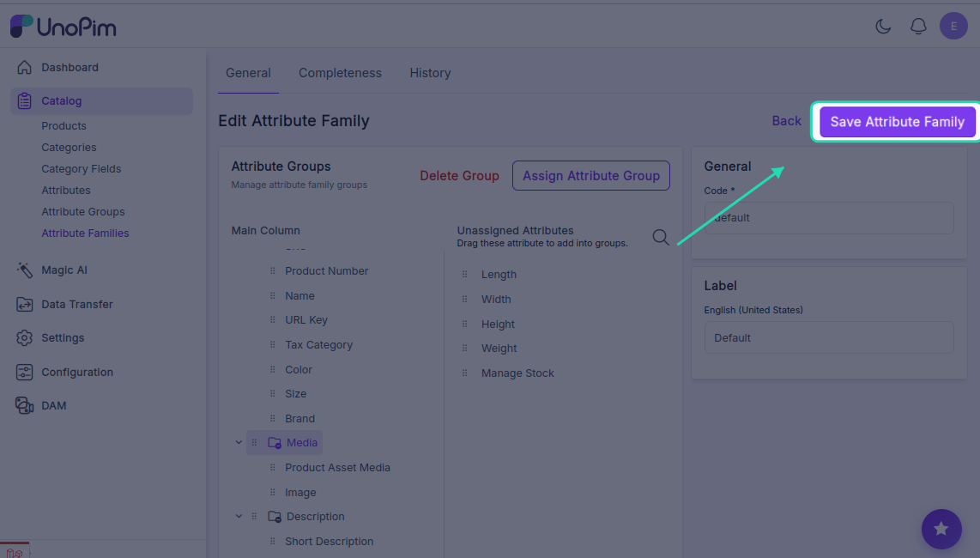Click the Code input field
Viewport: 980px width, 558px height.
pos(829,218)
